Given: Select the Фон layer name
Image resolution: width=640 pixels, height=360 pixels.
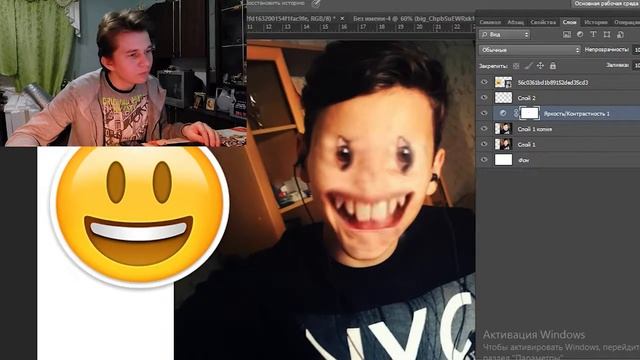Looking at the screenshot, I should coord(524,160).
